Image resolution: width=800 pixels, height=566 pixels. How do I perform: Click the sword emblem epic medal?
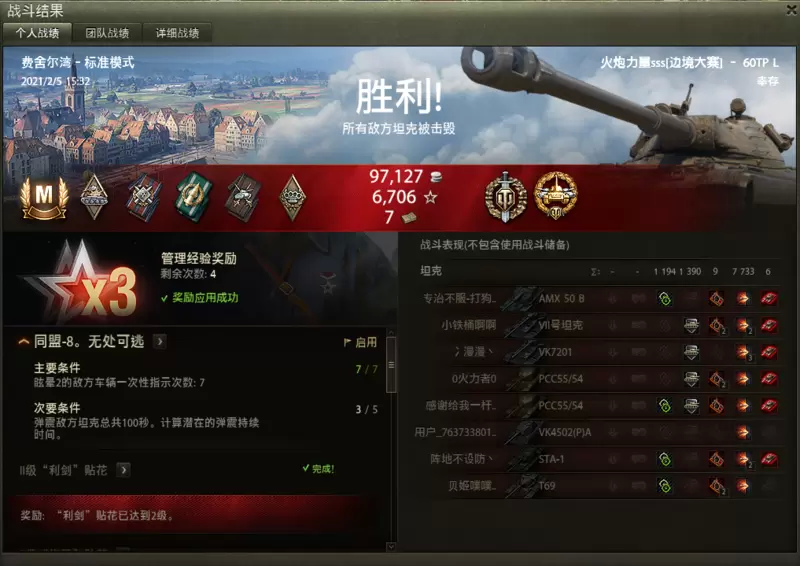tap(505, 196)
